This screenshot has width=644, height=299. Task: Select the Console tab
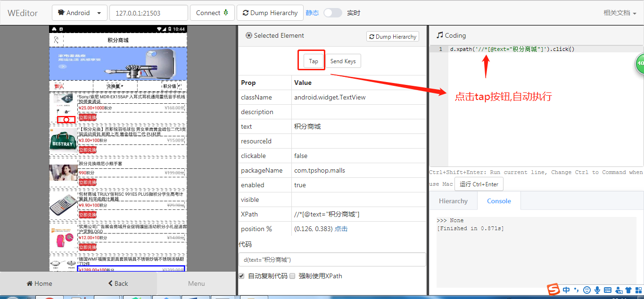click(x=498, y=200)
